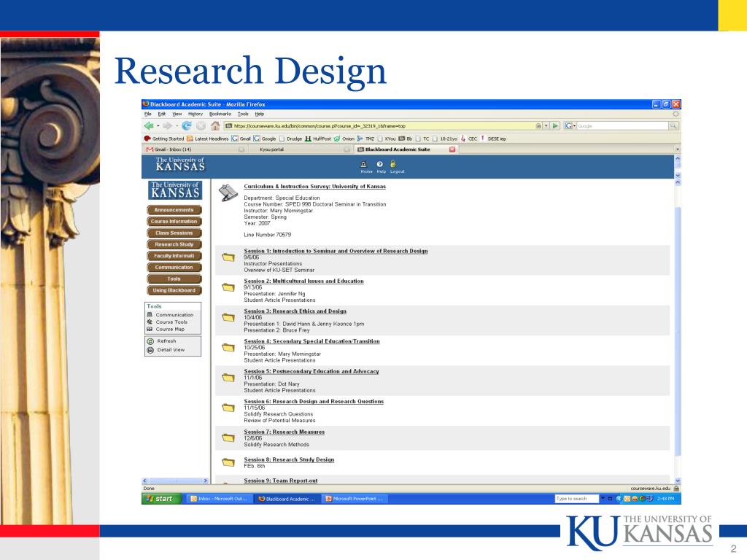Screen dimensions: 747x560
Task: Open the Session 6 folder icon
Action: 228,408
